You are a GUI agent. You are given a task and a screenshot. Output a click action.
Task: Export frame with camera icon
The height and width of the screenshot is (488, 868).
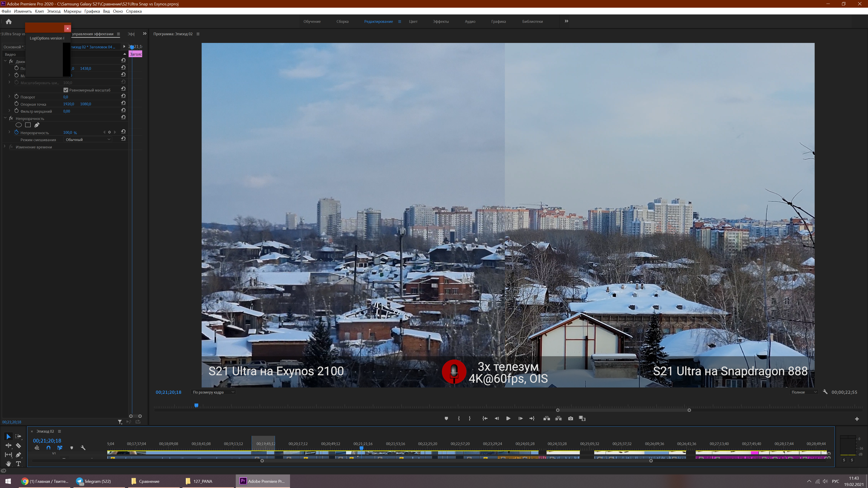pos(571,418)
